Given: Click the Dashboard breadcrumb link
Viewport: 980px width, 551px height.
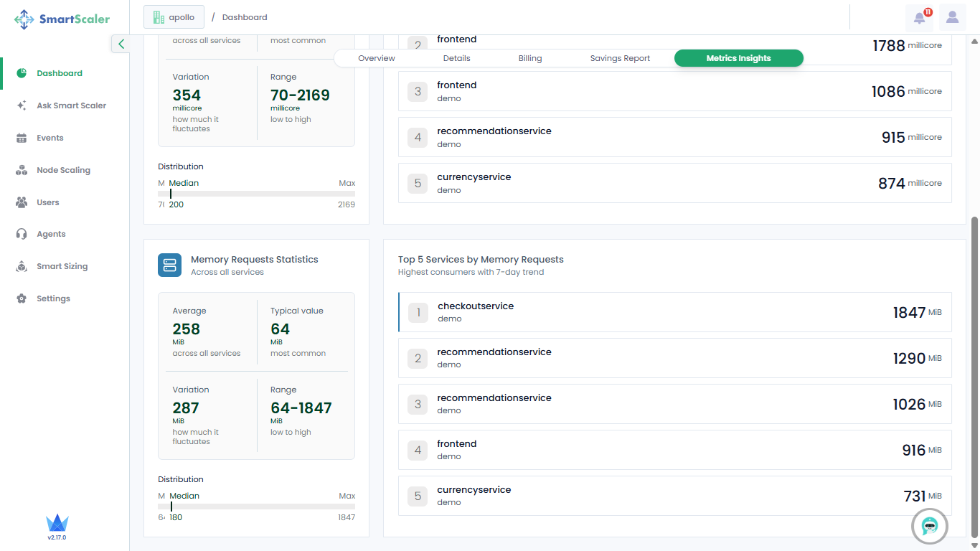Looking at the screenshot, I should tap(245, 17).
